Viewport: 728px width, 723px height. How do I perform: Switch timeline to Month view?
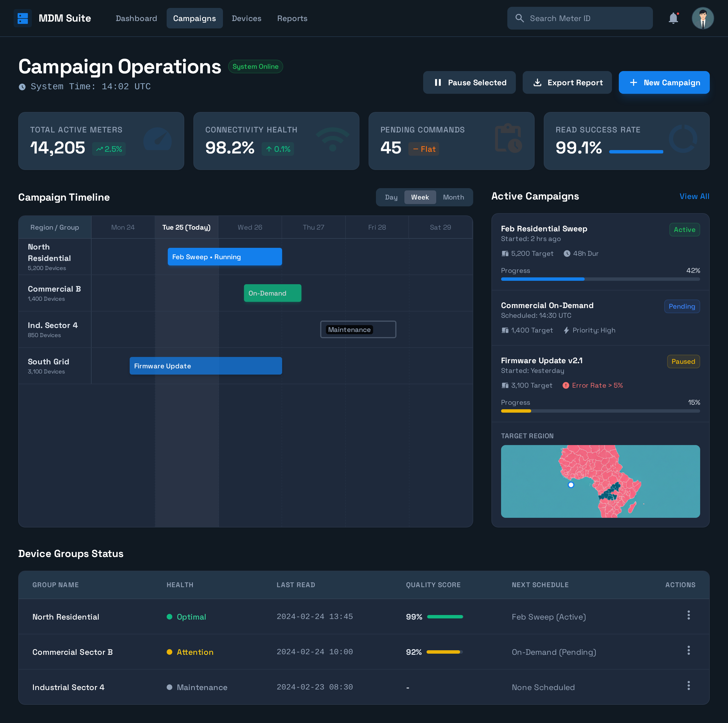coord(453,197)
